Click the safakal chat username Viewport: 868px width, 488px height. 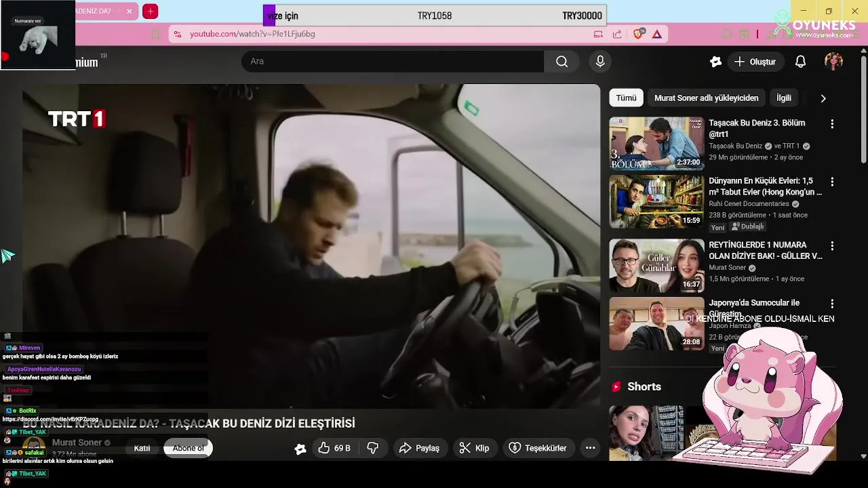pyautogui.click(x=34, y=453)
